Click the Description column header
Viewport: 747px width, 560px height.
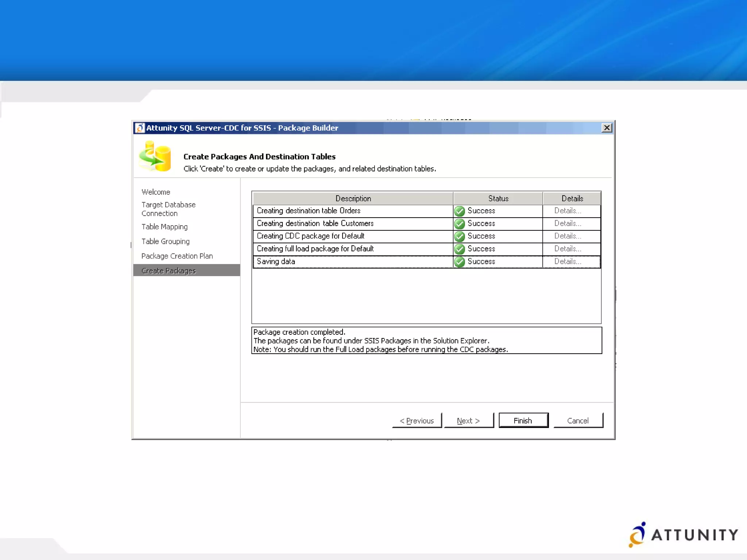(x=353, y=198)
